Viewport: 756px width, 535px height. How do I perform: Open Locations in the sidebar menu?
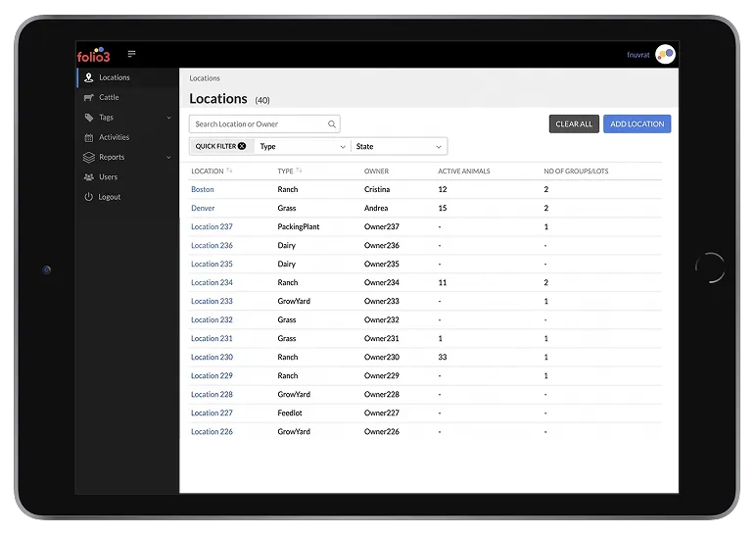[x=127, y=77]
